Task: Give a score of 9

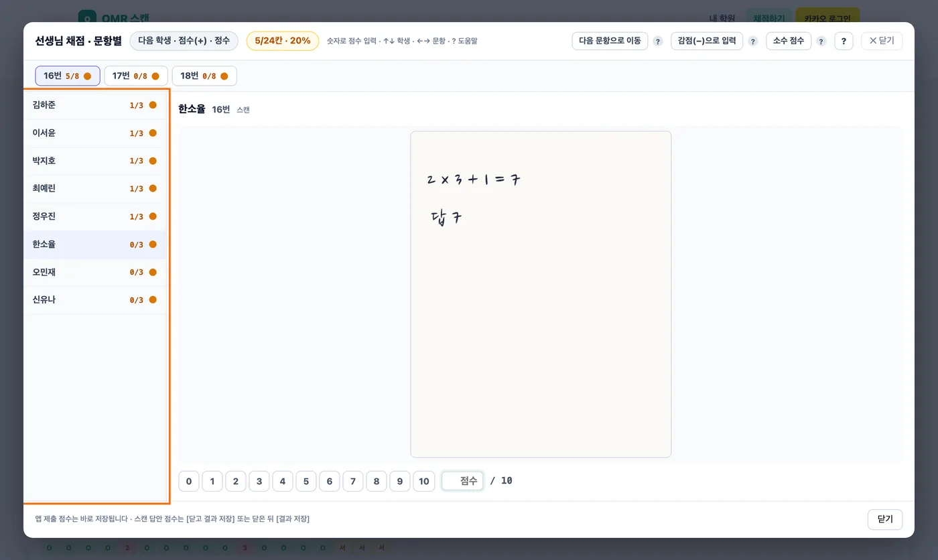Action: [400, 481]
